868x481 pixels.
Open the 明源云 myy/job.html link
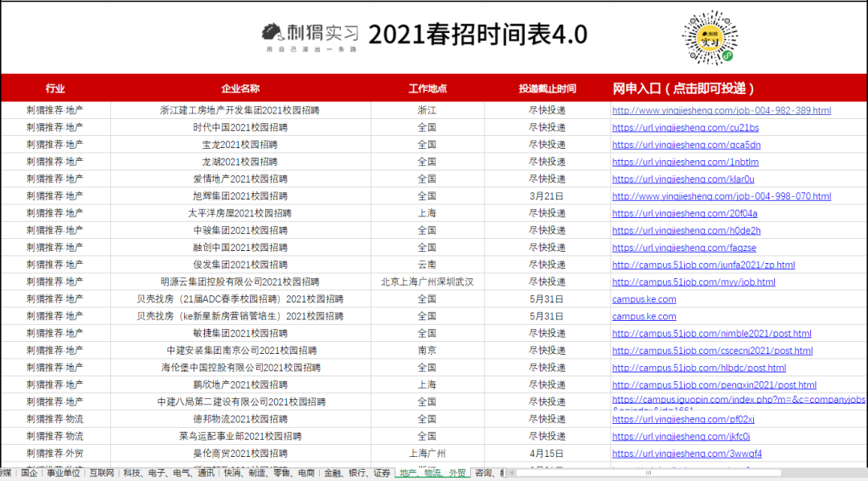click(694, 282)
